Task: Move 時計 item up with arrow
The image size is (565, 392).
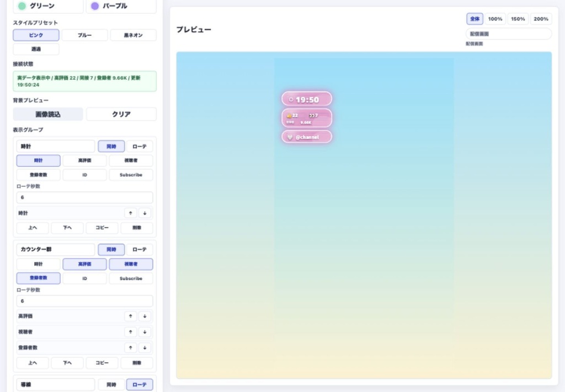Action: (x=130, y=213)
